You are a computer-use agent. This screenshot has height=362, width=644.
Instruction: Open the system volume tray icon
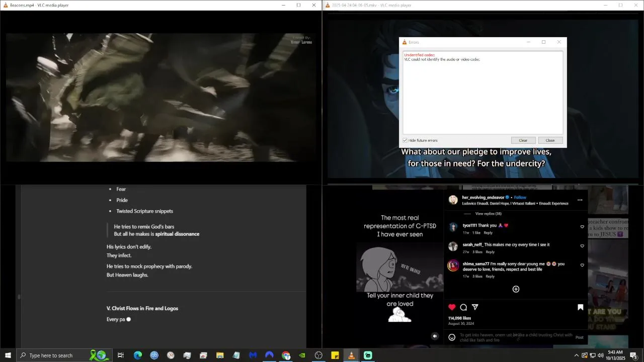[600, 355]
